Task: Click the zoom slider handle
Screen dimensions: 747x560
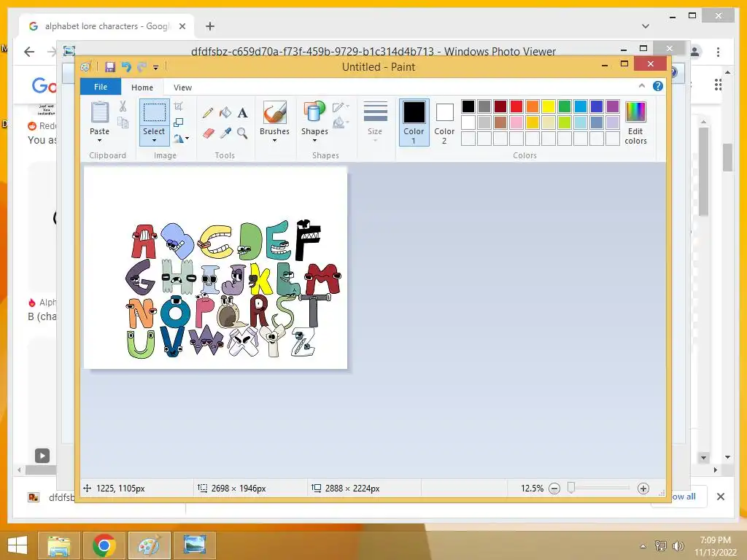Action: click(x=571, y=488)
